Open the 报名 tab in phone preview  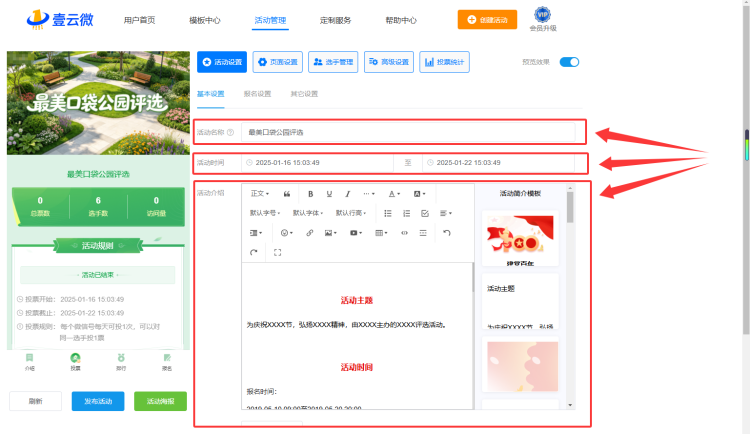pos(166,362)
